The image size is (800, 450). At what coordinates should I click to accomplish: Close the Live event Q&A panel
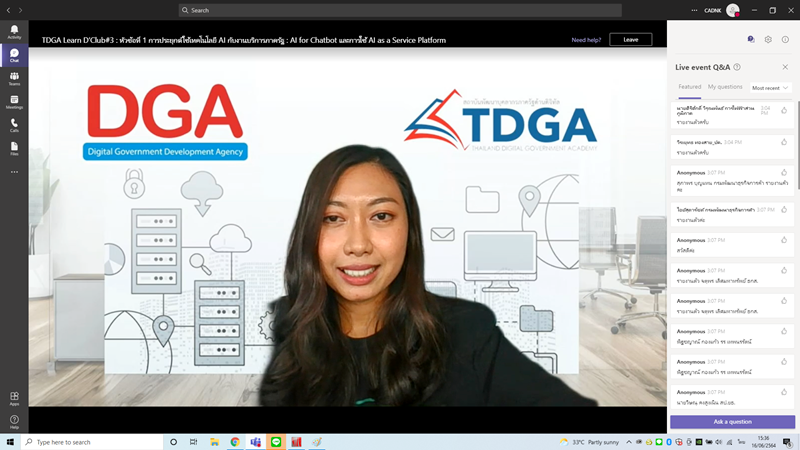click(785, 67)
